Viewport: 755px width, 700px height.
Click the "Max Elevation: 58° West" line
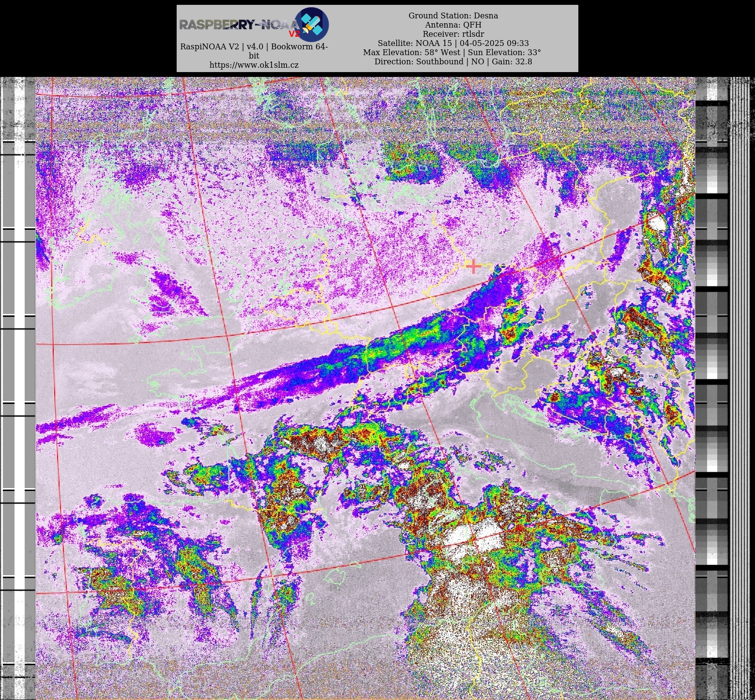click(x=452, y=52)
